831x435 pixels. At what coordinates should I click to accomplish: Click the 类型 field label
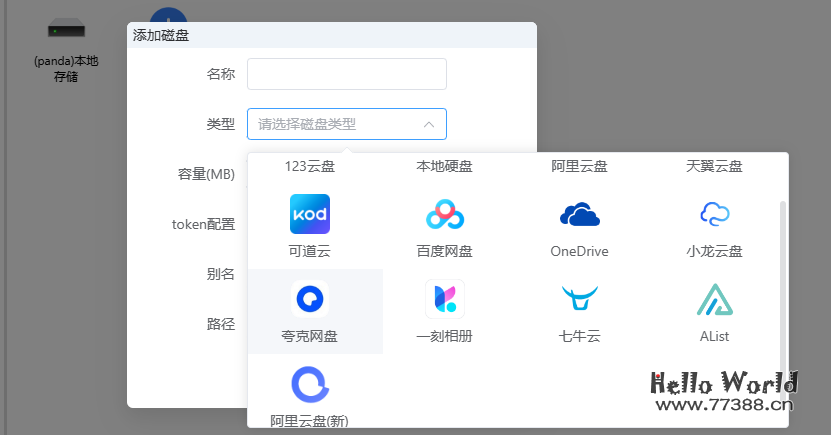point(220,124)
